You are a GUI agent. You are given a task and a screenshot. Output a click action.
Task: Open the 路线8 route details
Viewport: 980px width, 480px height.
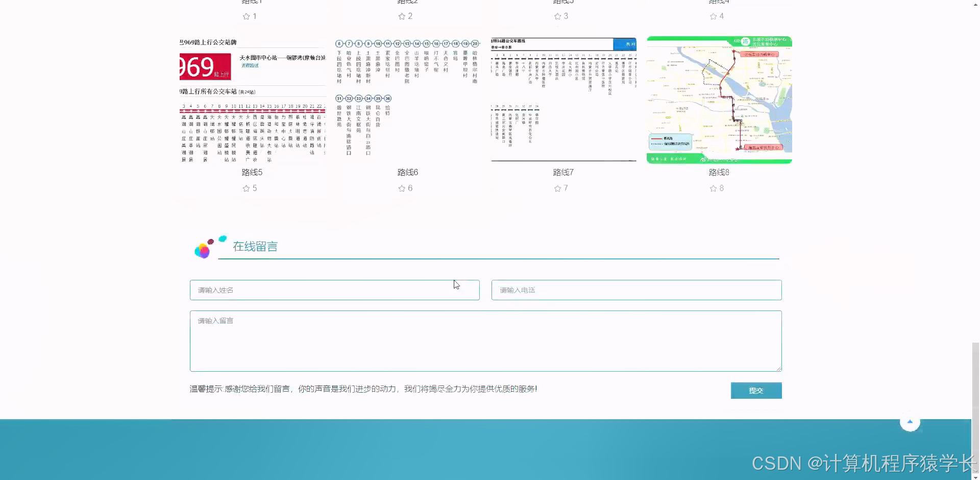pos(718,172)
